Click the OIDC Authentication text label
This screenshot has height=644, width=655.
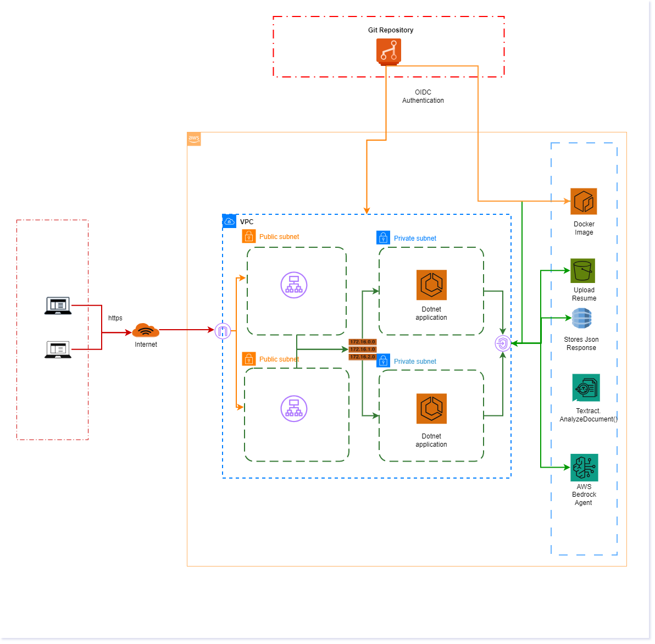pyautogui.click(x=423, y=97)
